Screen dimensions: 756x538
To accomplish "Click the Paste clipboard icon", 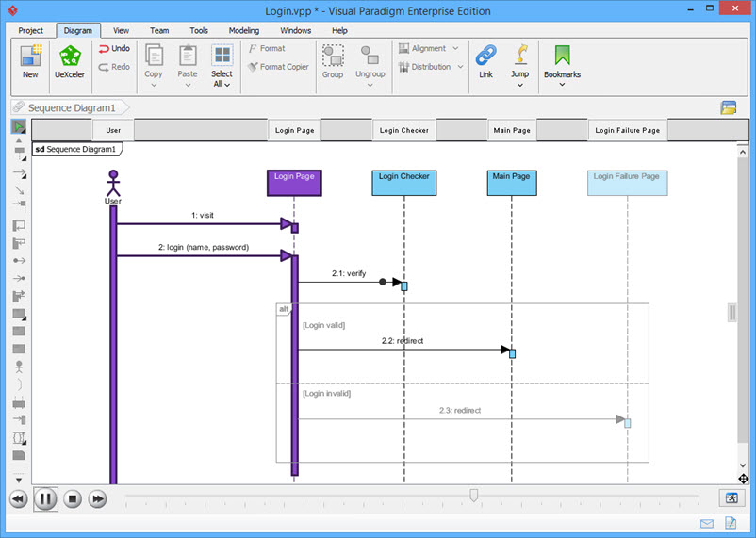I will click(188, 55).
